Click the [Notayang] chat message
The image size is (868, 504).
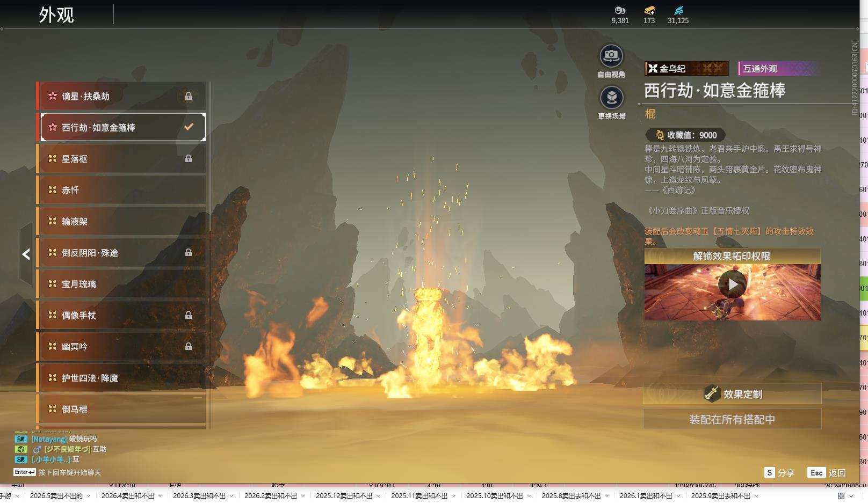tap(64, 439)
